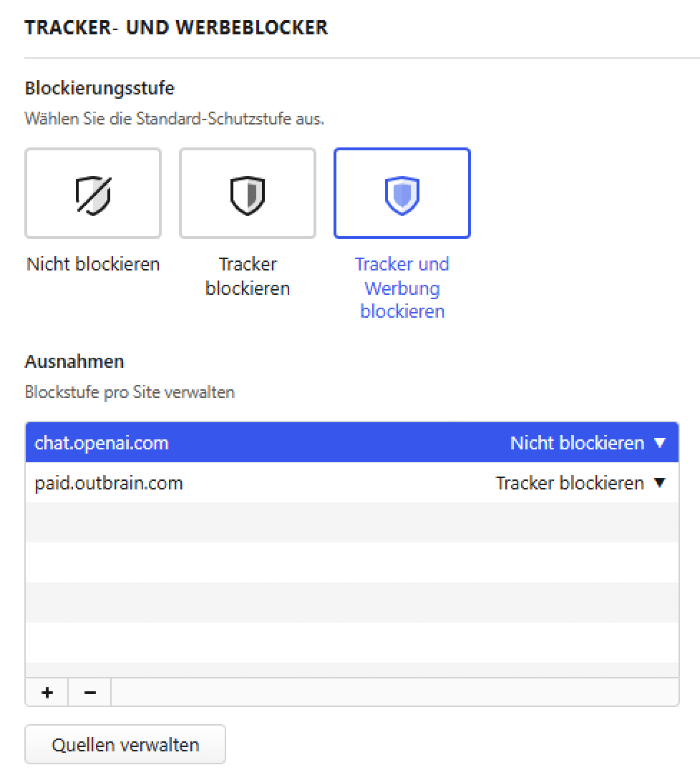This screenshot has height=780, width=700.
Task: Click the first empty row in exceptions list
Action: pyautogui.click(x=351, y=522)
